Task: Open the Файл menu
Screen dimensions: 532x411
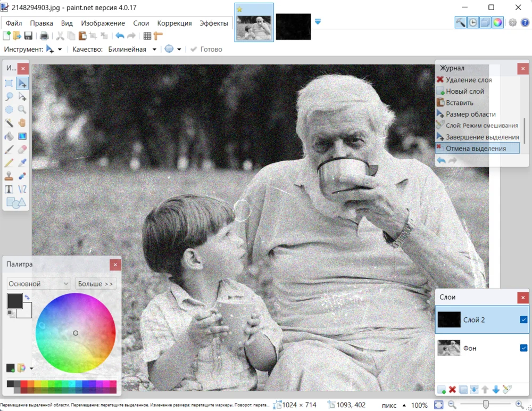Action: pos(14,23)
